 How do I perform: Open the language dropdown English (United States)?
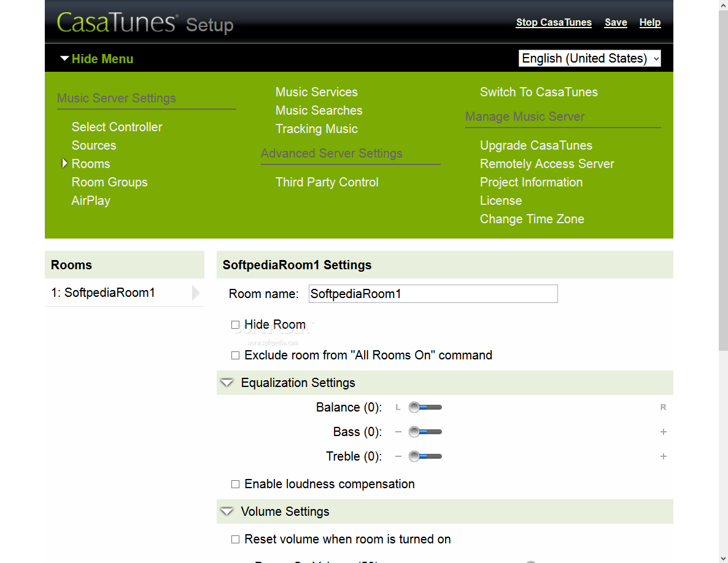click(589, 58)
